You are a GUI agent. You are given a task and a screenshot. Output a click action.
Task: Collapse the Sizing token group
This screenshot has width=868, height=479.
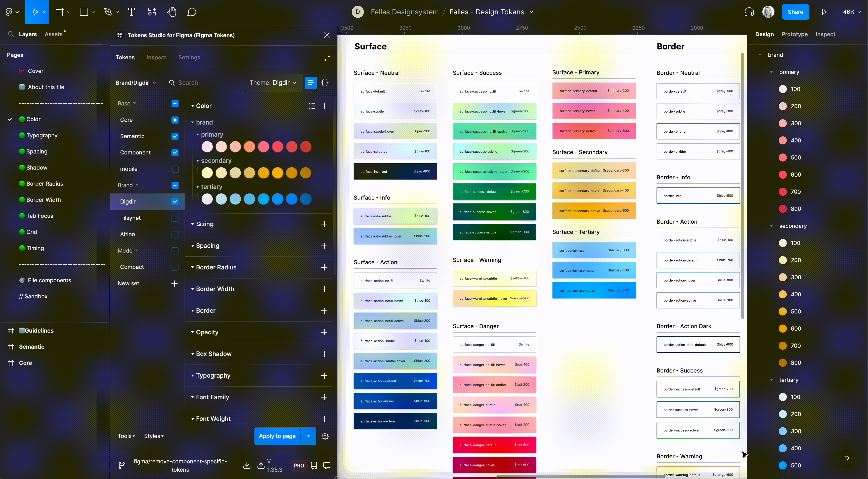pos(192,224)
